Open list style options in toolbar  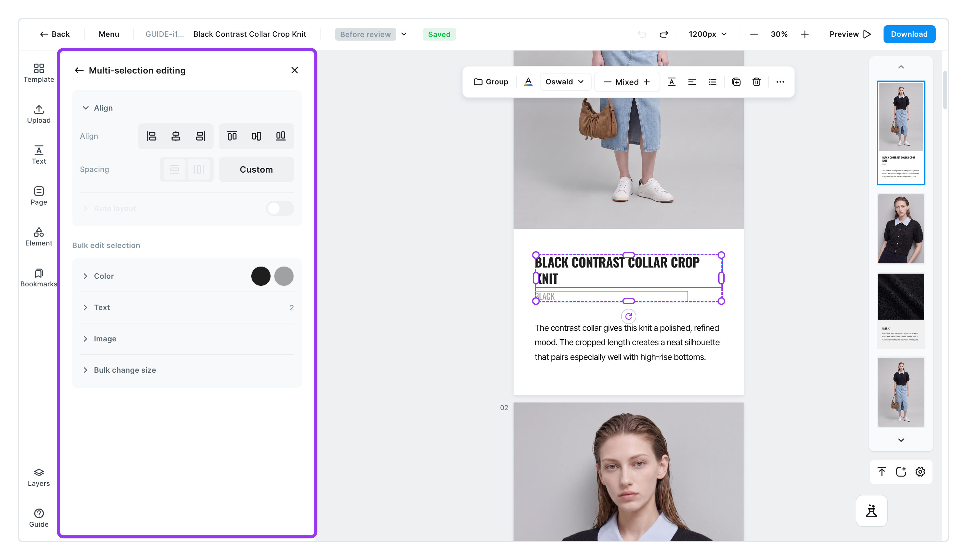(712, 82)
